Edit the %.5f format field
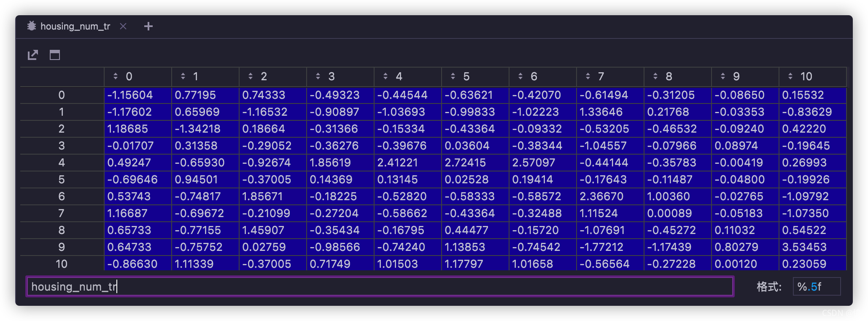 [x=817, y=287]
